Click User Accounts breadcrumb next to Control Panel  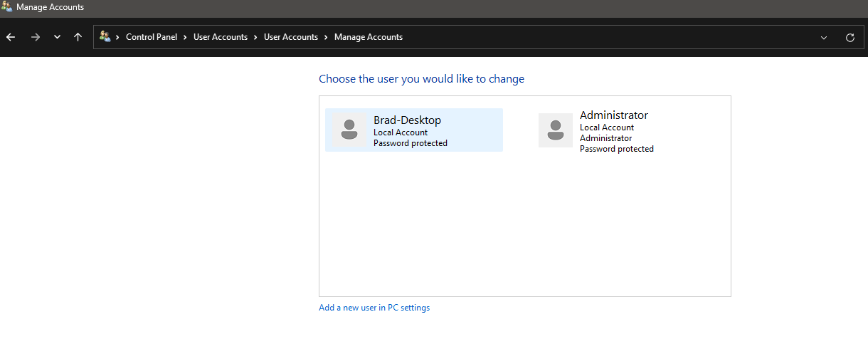221,37
